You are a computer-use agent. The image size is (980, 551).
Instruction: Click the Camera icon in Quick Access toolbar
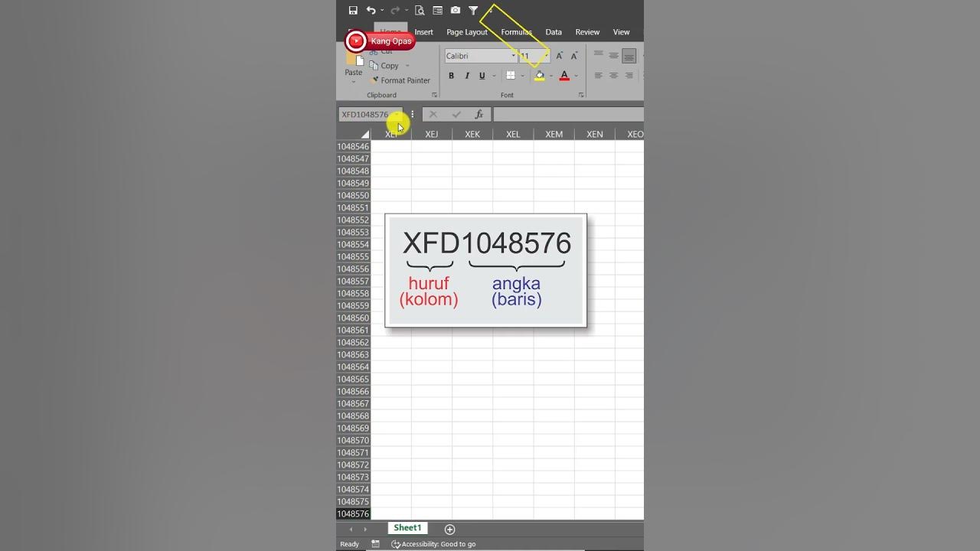(x=456, y=11)
